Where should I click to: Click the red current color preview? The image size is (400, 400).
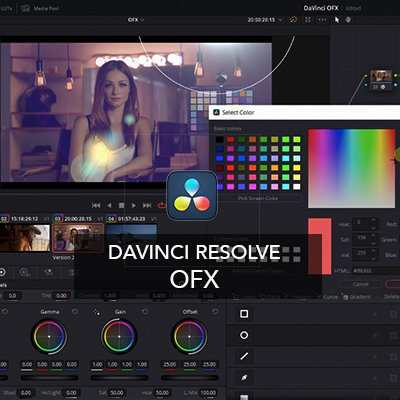coord(319,246)
